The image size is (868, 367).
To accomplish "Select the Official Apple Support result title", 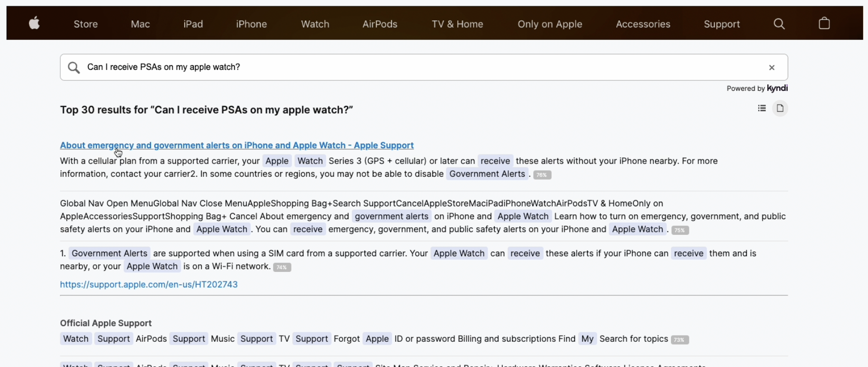I will [x=106, y=323].
